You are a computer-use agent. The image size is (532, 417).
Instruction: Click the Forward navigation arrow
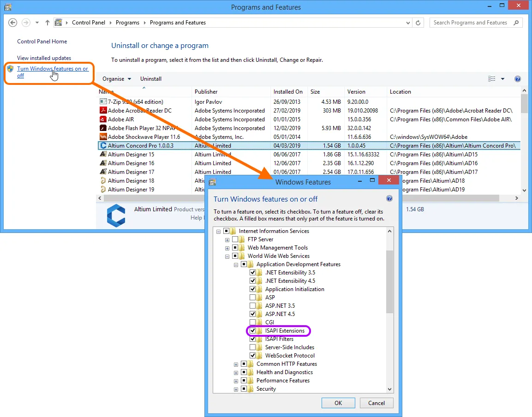pos(26,23)
